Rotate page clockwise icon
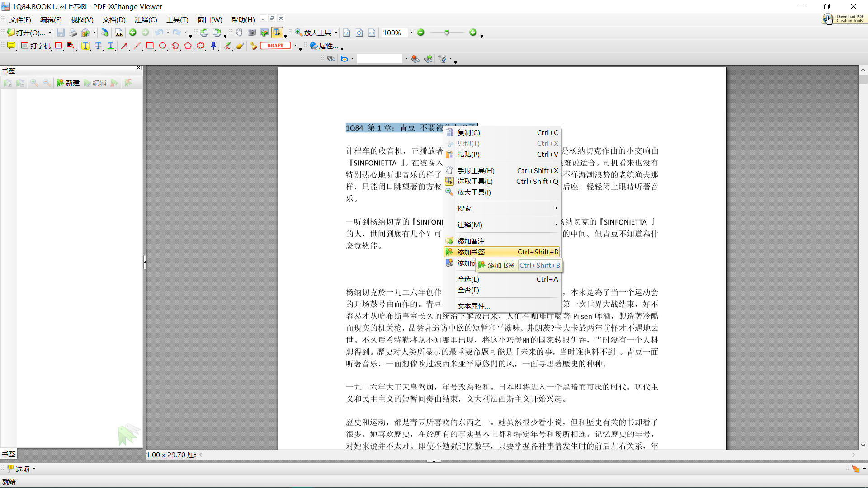The width and height of the screenshot is (868, 488). [x=217, y=33]
